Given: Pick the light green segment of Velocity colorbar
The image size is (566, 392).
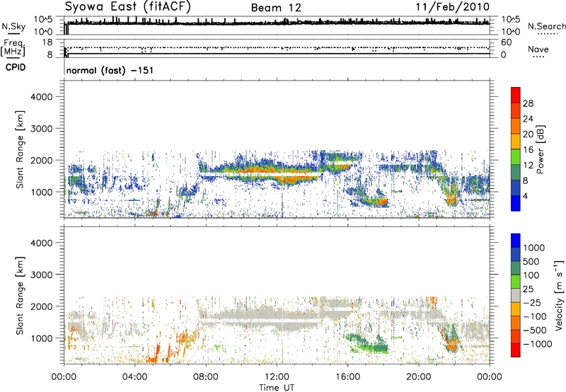Looking at the screenshot, I should point(516,282).
